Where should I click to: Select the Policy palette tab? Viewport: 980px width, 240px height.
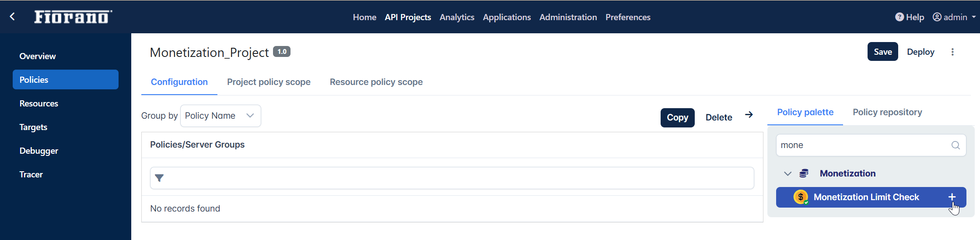tap(805, 112)
